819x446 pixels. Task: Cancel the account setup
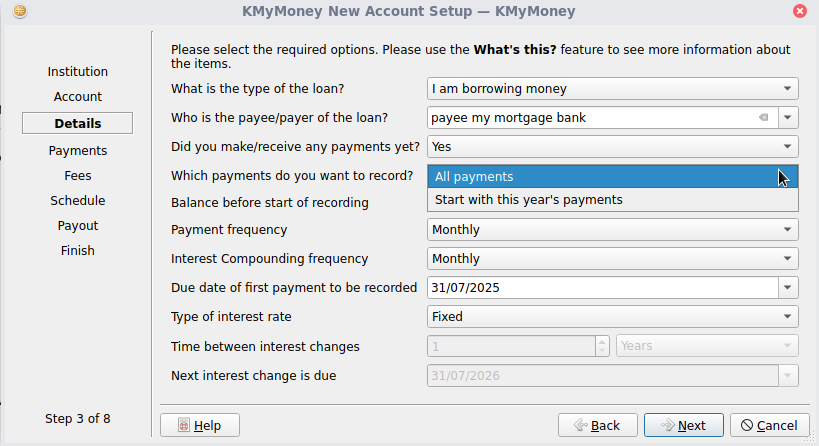pyautogui.click(x=769, y=425)
